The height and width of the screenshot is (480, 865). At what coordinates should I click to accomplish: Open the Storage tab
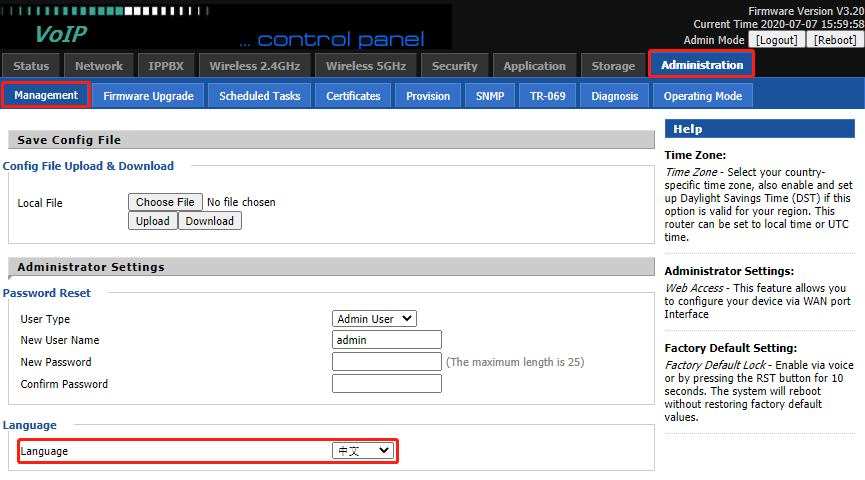pos(613,66)
